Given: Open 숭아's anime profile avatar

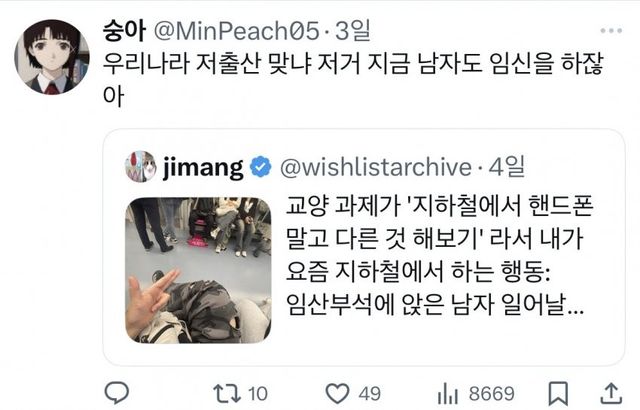Looking at the screenshot, I should tap(52, 57).
